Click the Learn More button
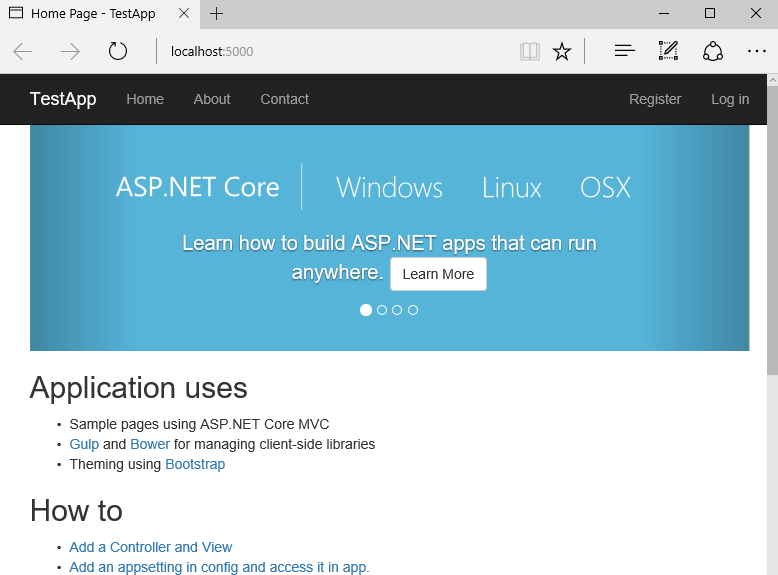This screenshot has width=778, height=575. 438,274
